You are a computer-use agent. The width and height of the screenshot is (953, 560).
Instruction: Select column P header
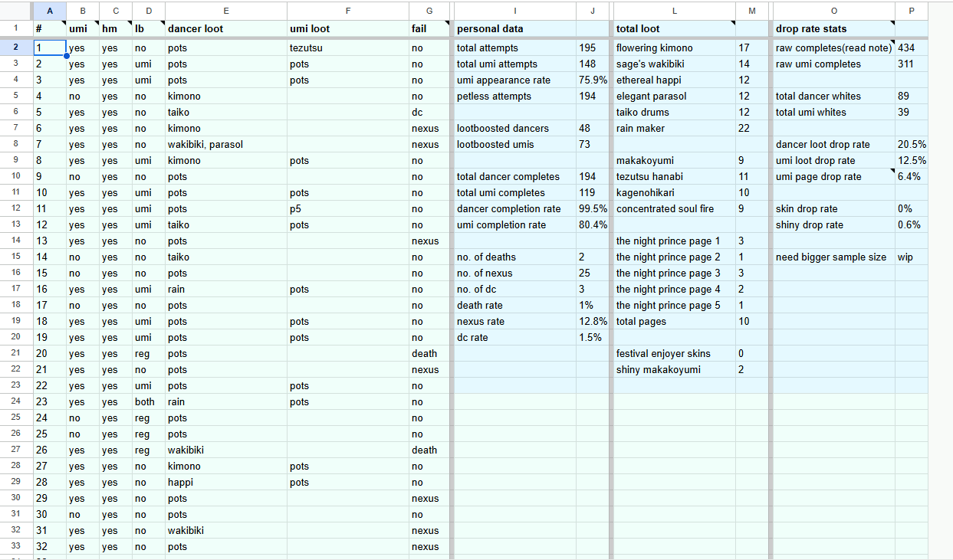pyautogui.click(x=911, y=11)
